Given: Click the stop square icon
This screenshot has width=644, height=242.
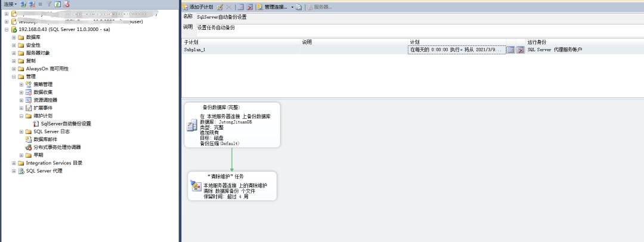Looking at the screenshot, I should pyautogui.click(x=41, y=4).
